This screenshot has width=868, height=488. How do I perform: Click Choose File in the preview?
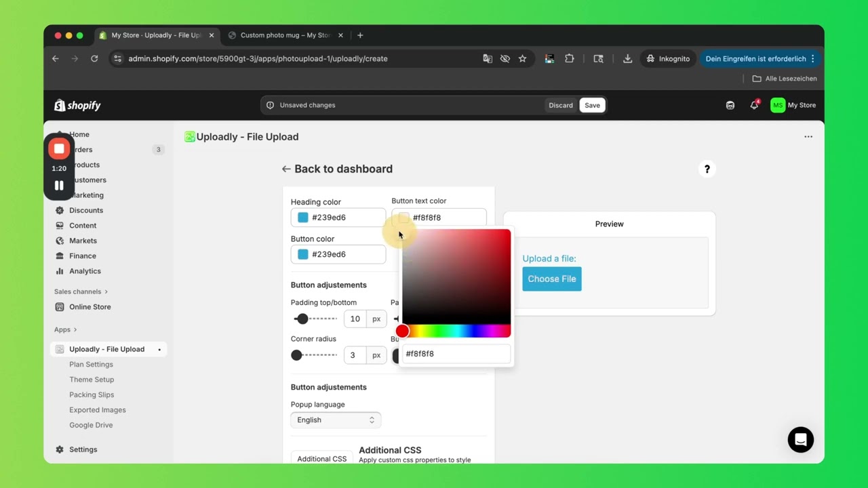(552, 279)
